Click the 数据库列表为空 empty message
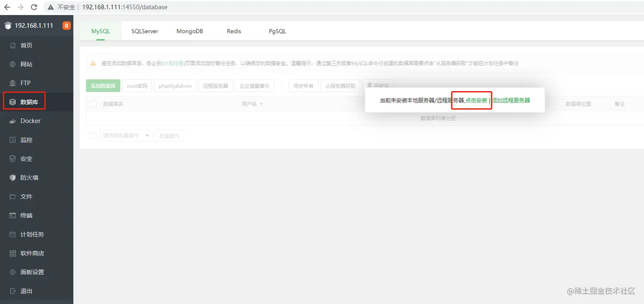Screen dimensions: 644x304 click(438, 118)
